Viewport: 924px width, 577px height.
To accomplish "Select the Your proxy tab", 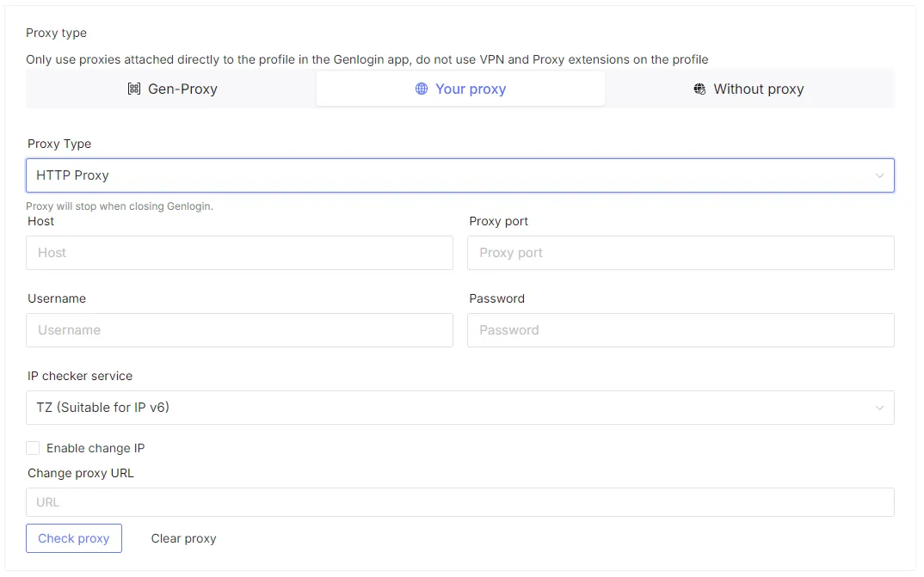I will click(x=461, y=89).
